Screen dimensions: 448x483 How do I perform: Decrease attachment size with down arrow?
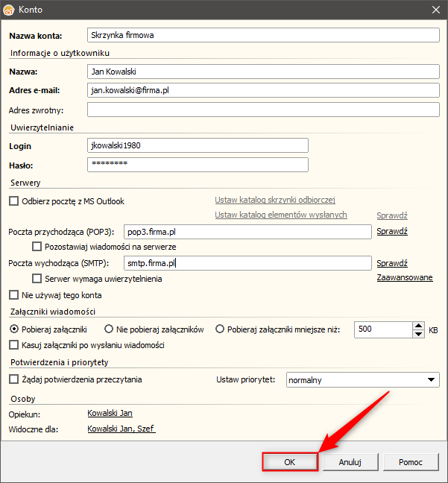click(418, 334)
